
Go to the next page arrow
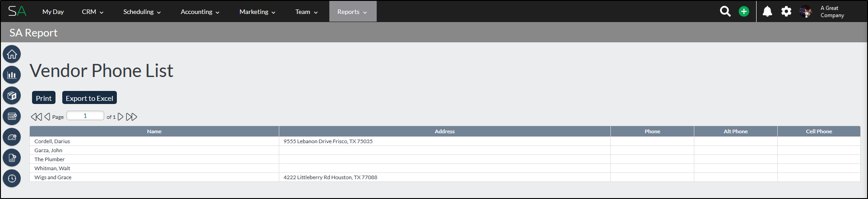(120, 117)
